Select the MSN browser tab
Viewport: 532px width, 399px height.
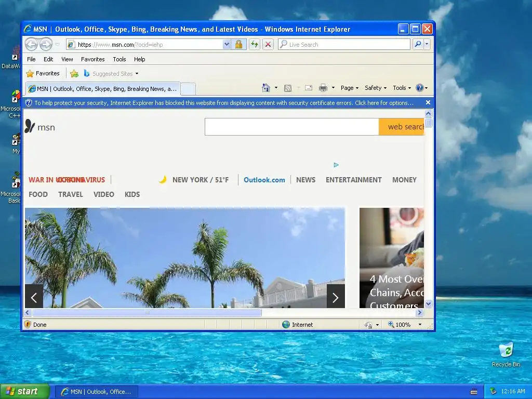click(x=103, y=89)
